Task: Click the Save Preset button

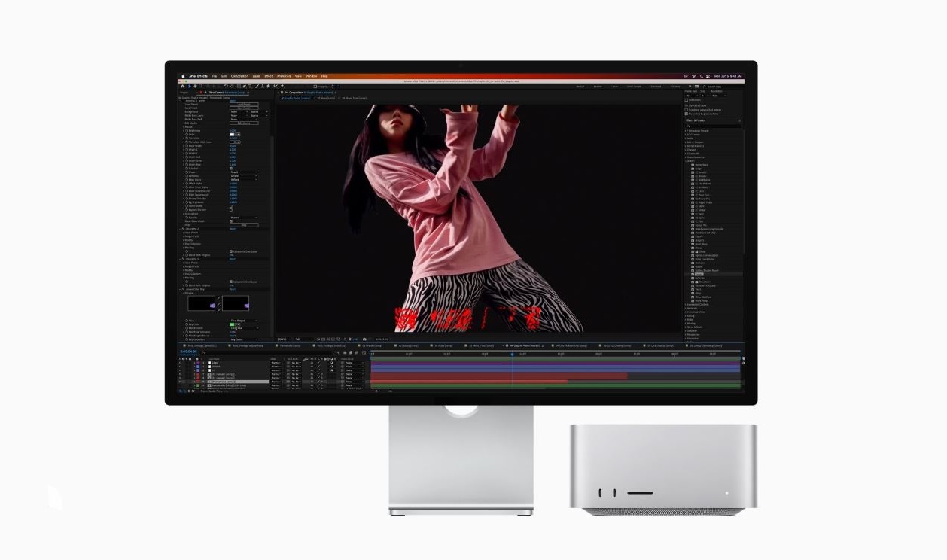Action: [244, 108]
